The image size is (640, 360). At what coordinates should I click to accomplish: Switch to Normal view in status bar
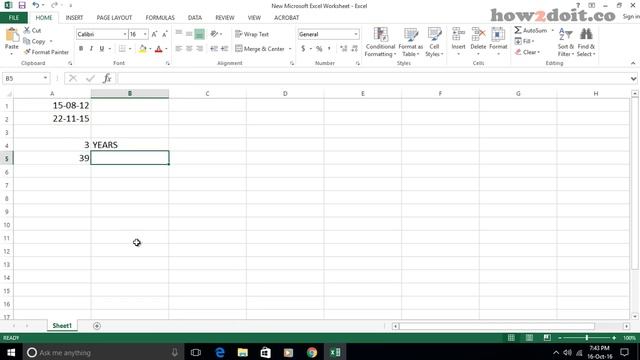(x=511, y=338)
